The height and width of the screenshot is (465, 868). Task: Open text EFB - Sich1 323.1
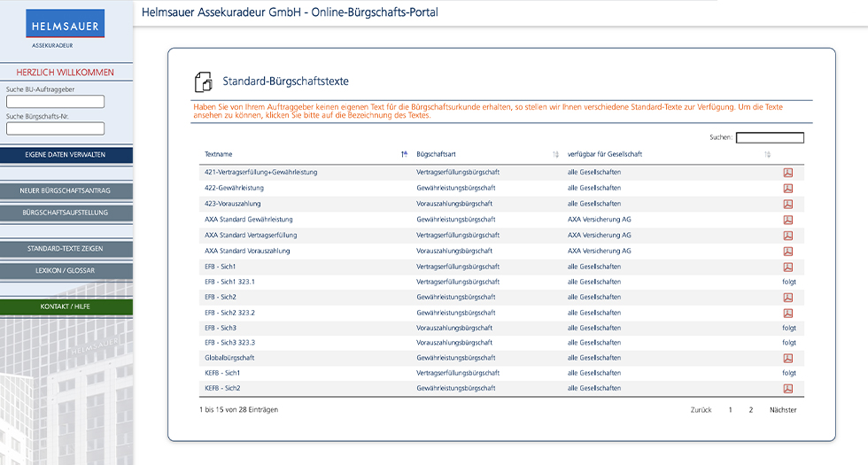[x=229, y=282]
